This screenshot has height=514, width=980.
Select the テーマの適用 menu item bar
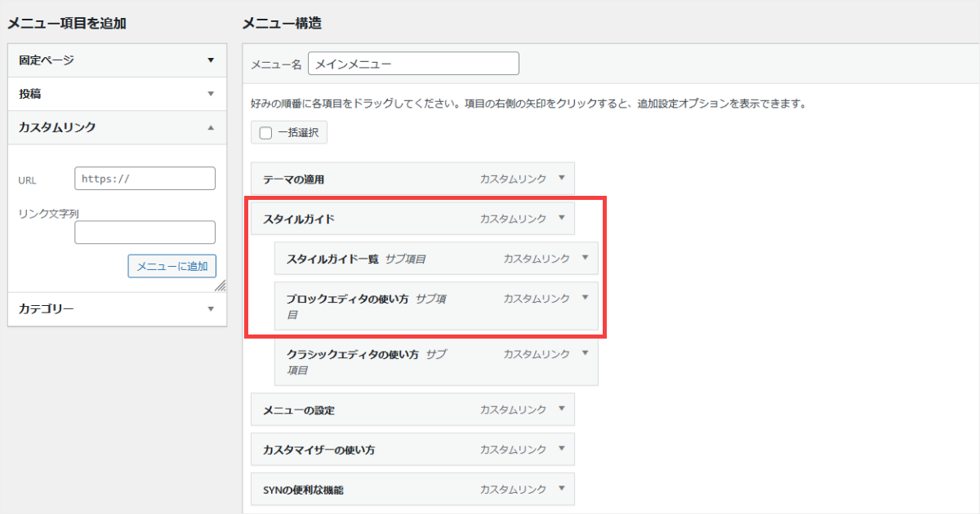(x=367, y=179)
